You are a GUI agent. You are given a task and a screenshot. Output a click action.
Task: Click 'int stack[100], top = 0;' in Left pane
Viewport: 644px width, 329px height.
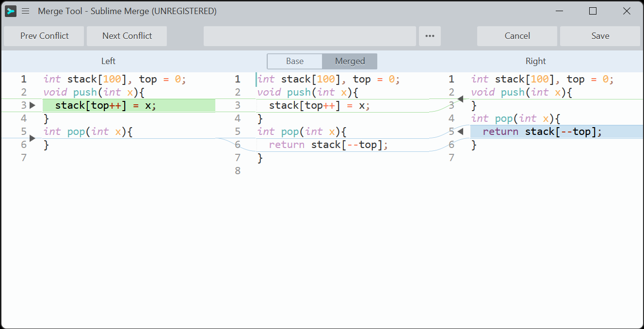pos(115,79)
